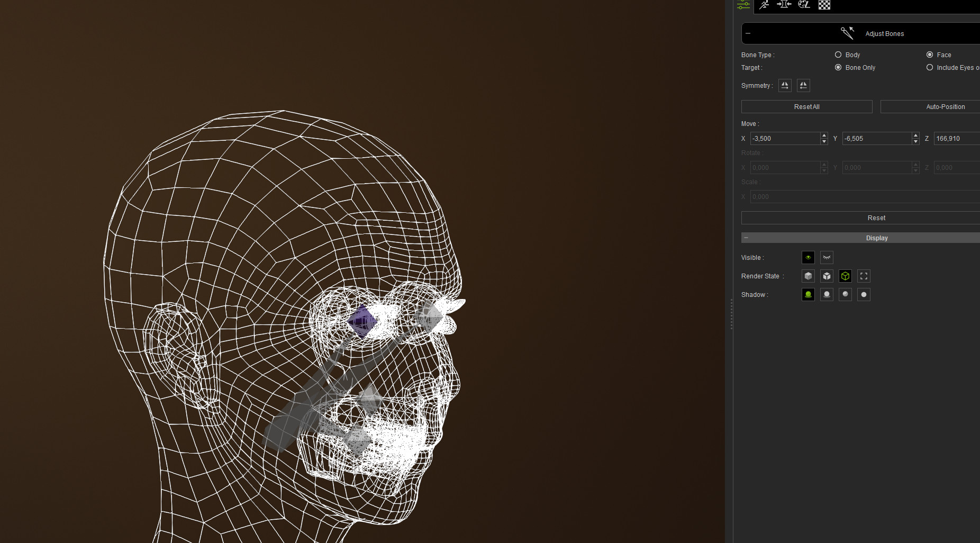Click the Move Z value field

tap(957, 138)
